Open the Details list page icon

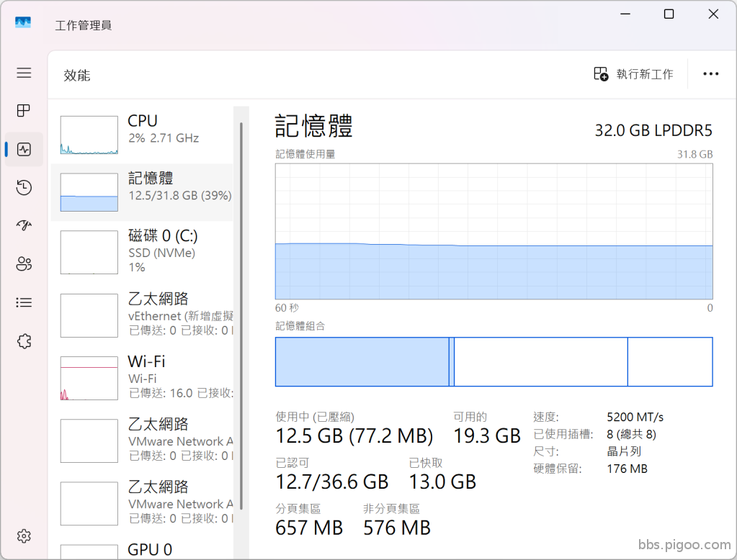point(24,302)
